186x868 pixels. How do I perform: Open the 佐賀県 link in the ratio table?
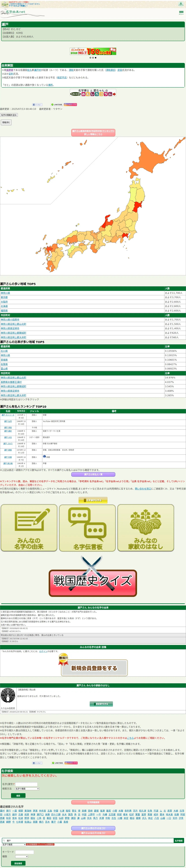(4, 364)
